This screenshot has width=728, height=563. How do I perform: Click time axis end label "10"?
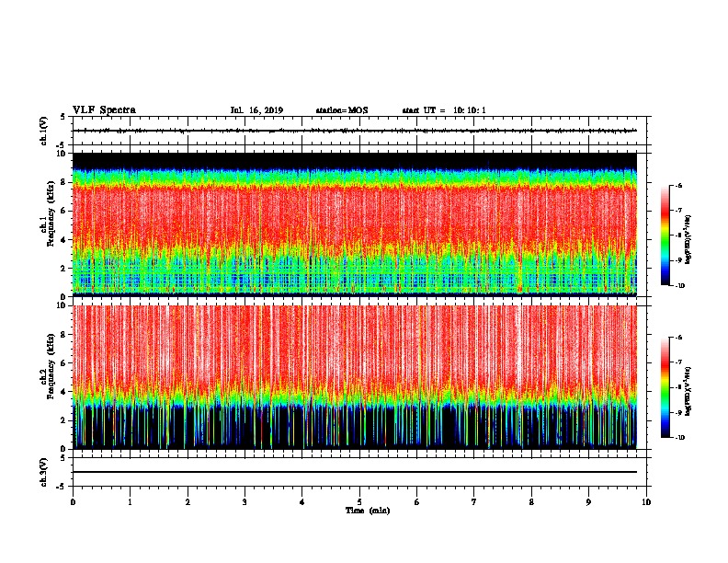[646, 502]
